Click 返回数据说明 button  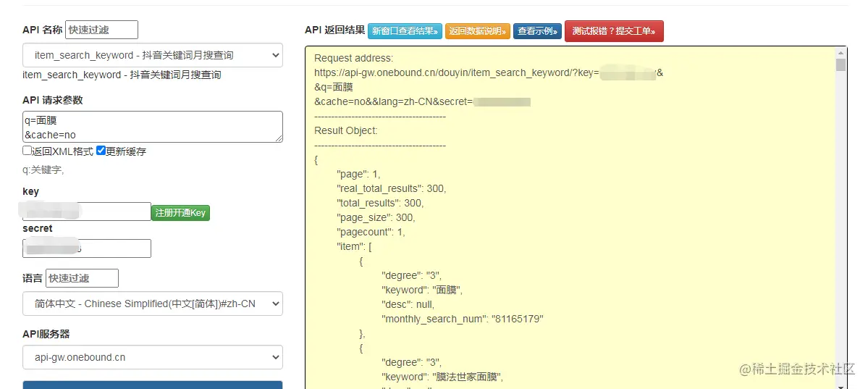click(478, 31)
